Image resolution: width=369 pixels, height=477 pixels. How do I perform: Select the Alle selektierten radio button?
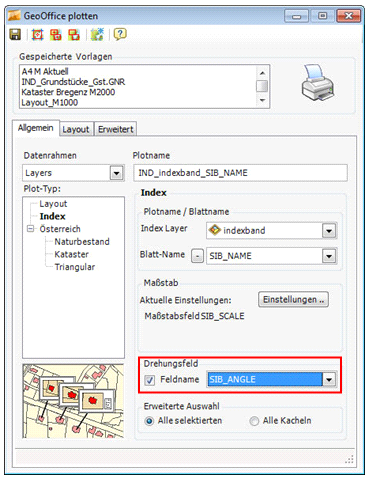click(x=149, y=421)
